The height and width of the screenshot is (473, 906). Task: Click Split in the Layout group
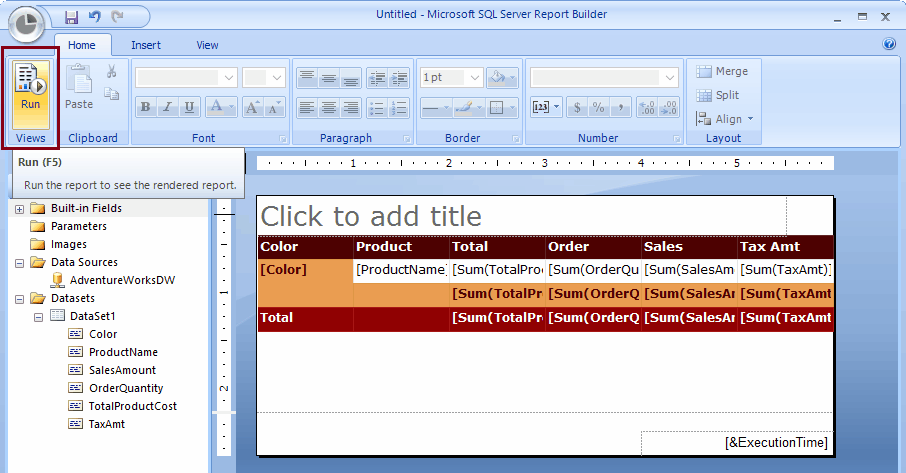pos(718,95)
